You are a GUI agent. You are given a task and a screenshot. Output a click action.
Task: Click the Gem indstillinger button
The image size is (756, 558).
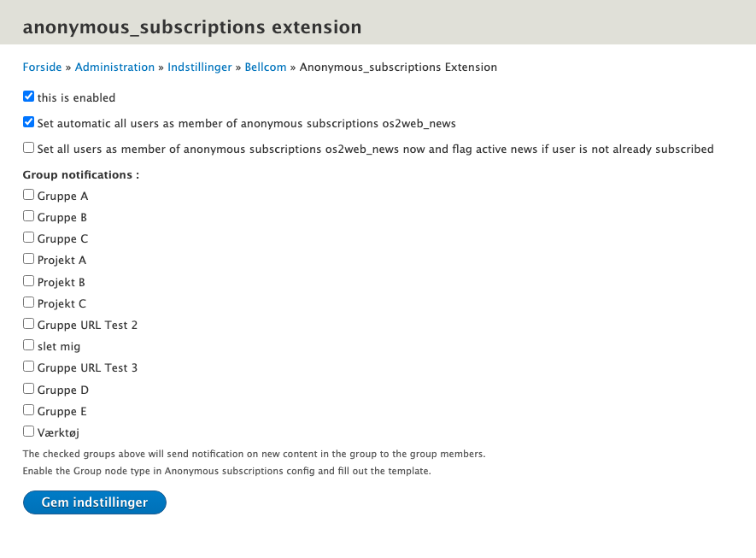click(94, 502)
